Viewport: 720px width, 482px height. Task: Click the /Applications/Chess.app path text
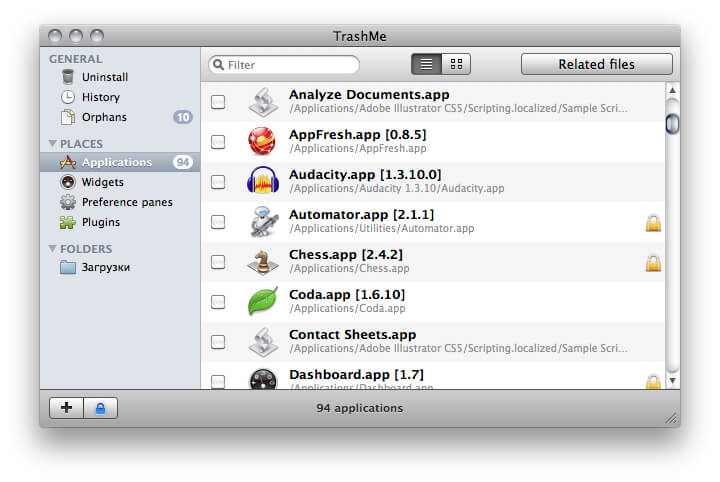click(349, 268)
